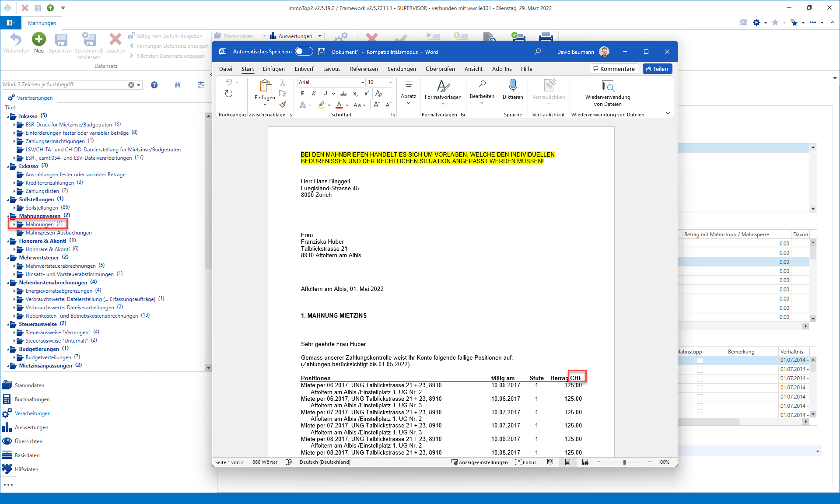This screenshot has width=840, height=504.
Task: Tick Mahnstopp checkbox in first 01.07.2014 row
Action: 700,360
